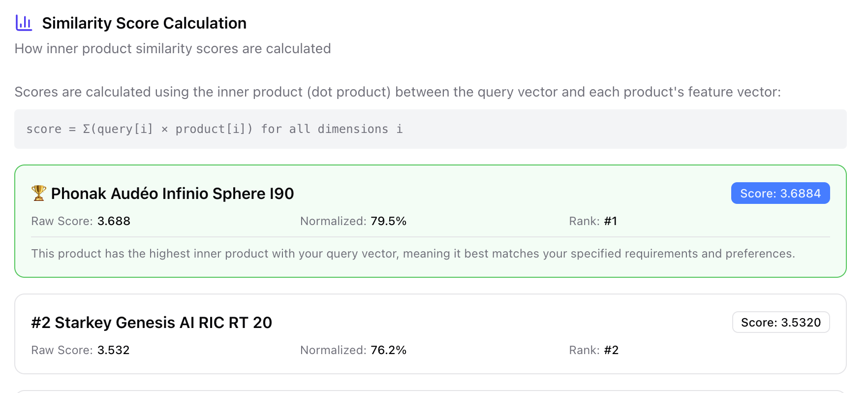868x393 pixels.
Task: Click the bar chart icon beside Similarity Score Calculation
Action: 24,23
